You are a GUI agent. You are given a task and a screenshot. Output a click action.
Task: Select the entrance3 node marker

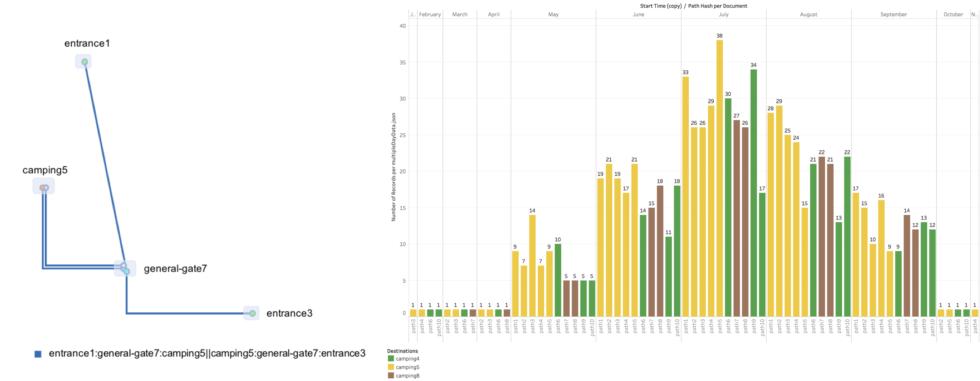(x=252, y=313)
